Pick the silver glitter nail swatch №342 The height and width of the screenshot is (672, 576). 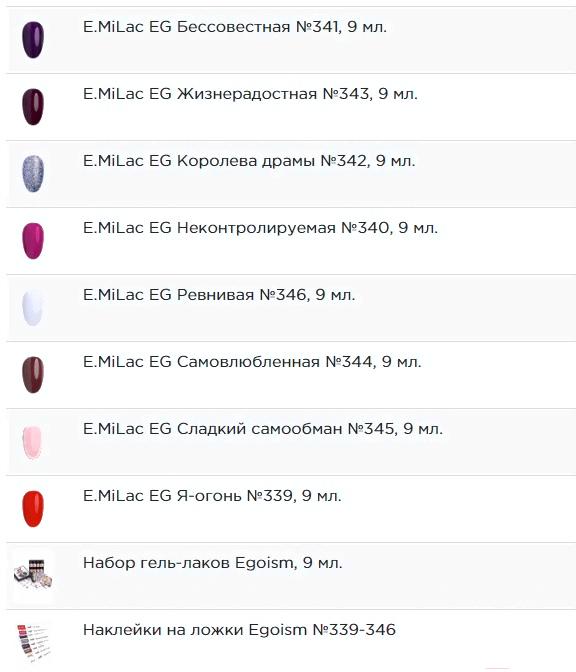[x=33, y=174]
